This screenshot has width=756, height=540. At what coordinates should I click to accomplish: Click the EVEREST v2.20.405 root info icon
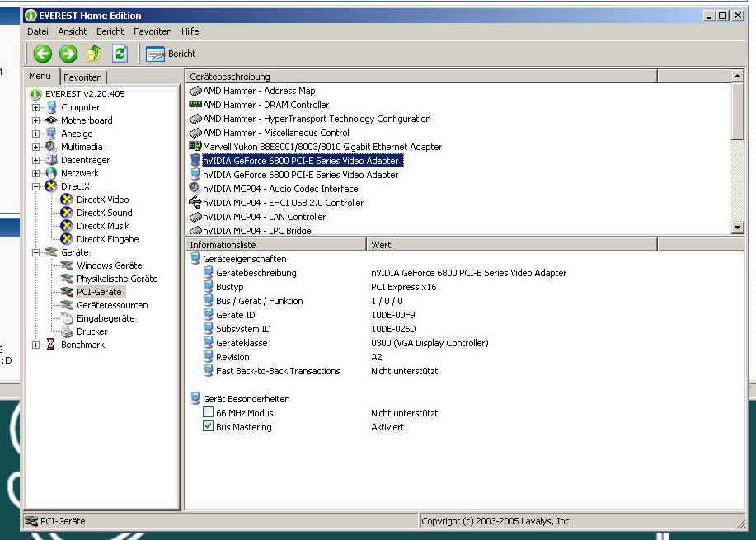[35, 94]
